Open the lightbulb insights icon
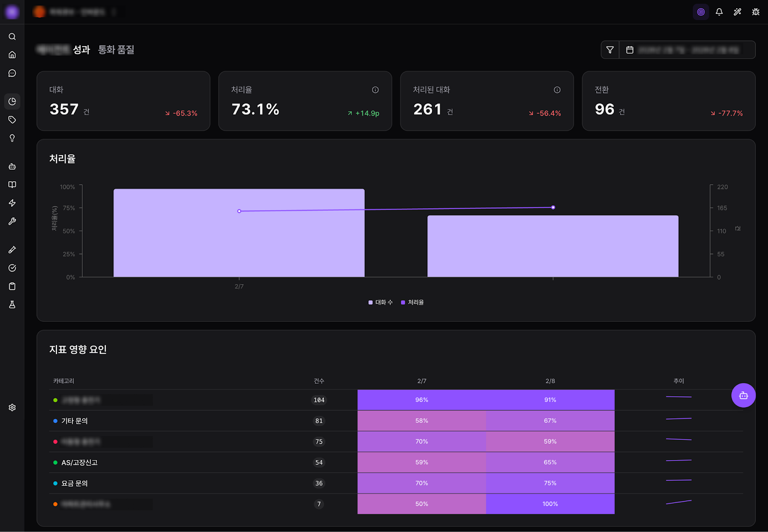This screenshot has height=532, width=768. coord(12,138)
